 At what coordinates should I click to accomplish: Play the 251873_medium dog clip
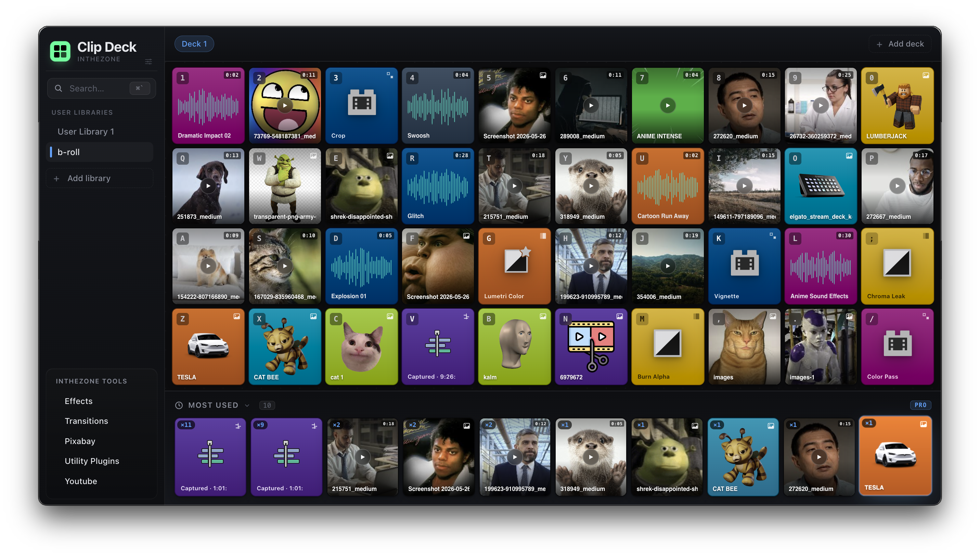[208, 186]
